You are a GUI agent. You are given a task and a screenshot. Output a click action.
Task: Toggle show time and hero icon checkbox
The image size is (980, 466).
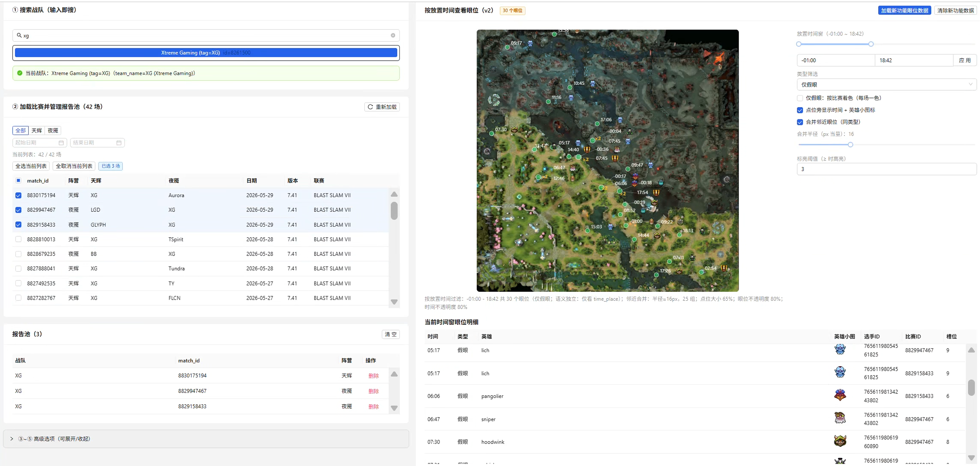tap(800, 110)
